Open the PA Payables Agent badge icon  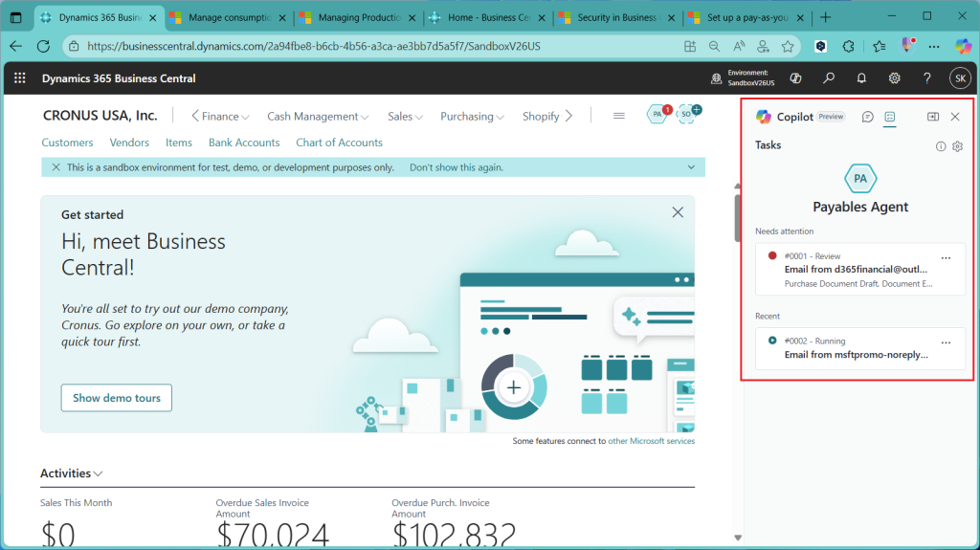(657, 114)
